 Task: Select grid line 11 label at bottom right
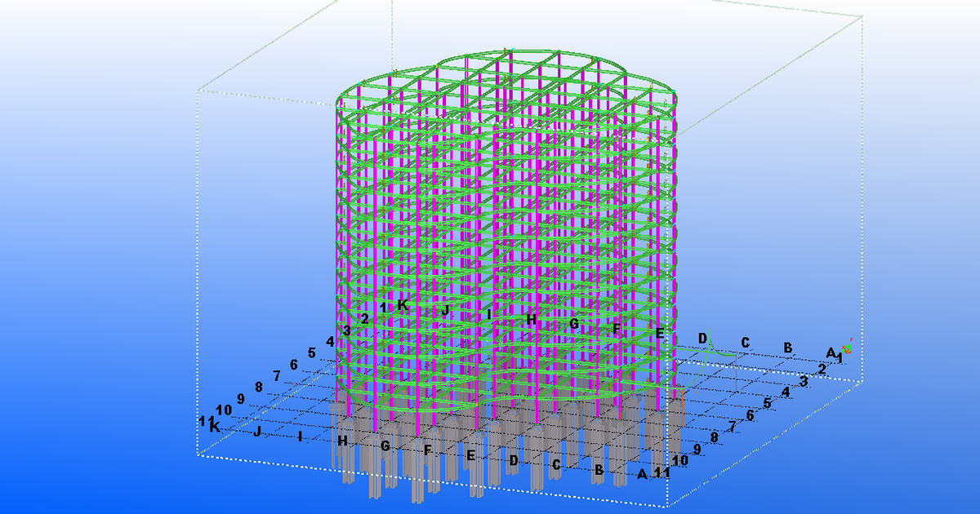coord(663,472)
